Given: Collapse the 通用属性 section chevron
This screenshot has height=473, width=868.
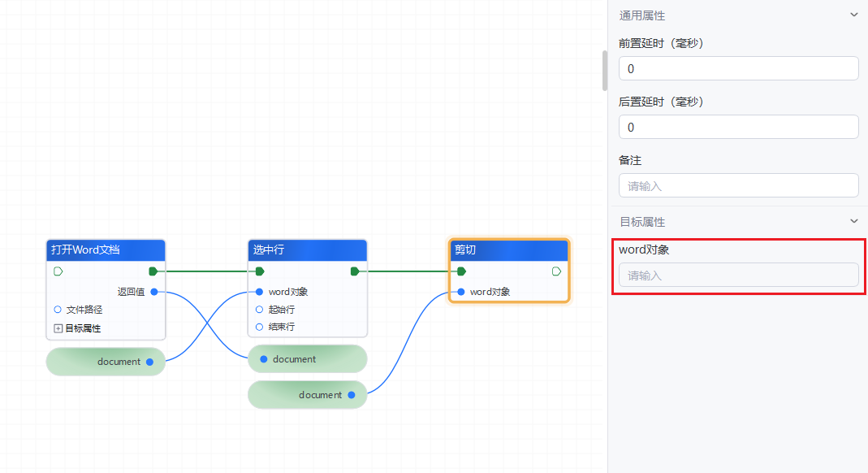Looking at the screenshot, I should pos(853,15).
